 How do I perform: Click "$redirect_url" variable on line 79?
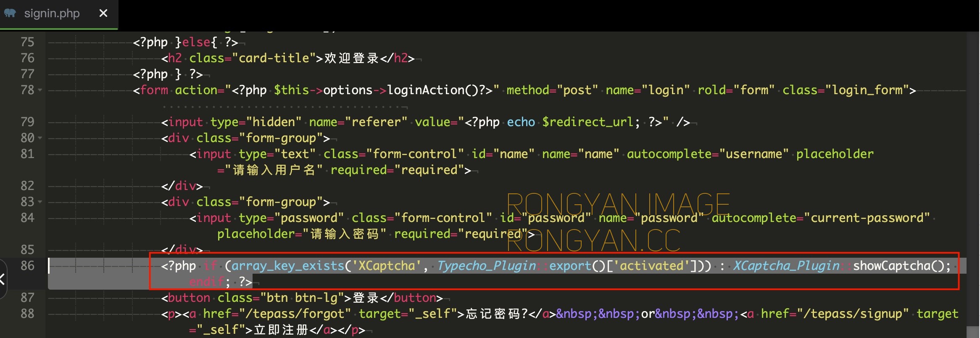pos(587,122)
